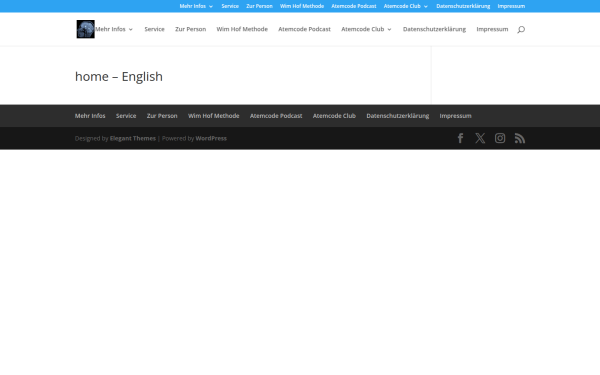This screenshot has width=600, height=375.
Task: Open Service in the blue top bar
Action: (230, 6)
